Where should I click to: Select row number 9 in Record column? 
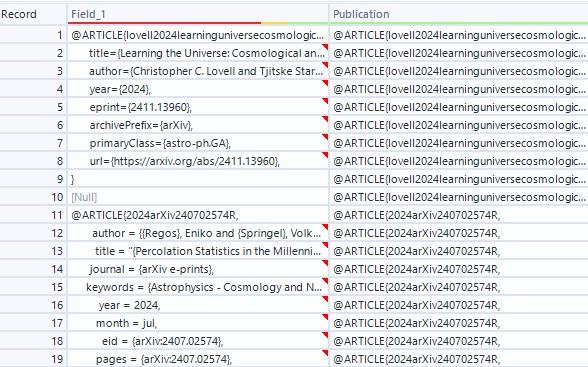(33, 179)
